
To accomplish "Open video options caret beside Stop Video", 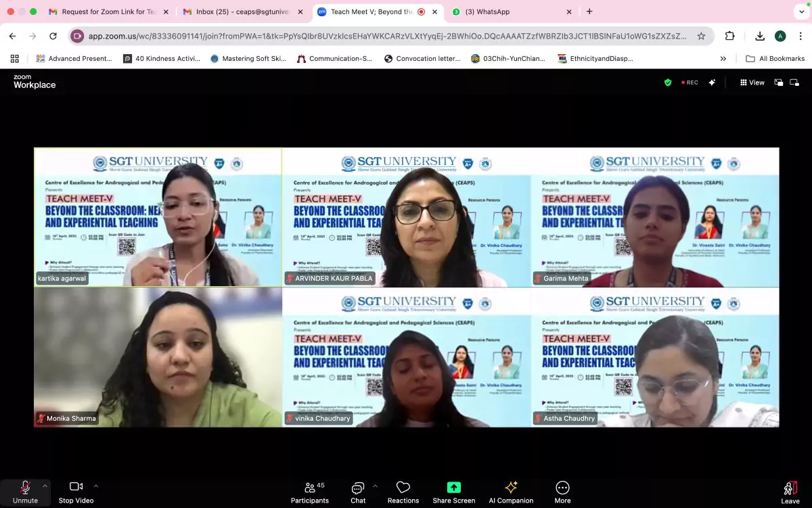I will point(95,486).
